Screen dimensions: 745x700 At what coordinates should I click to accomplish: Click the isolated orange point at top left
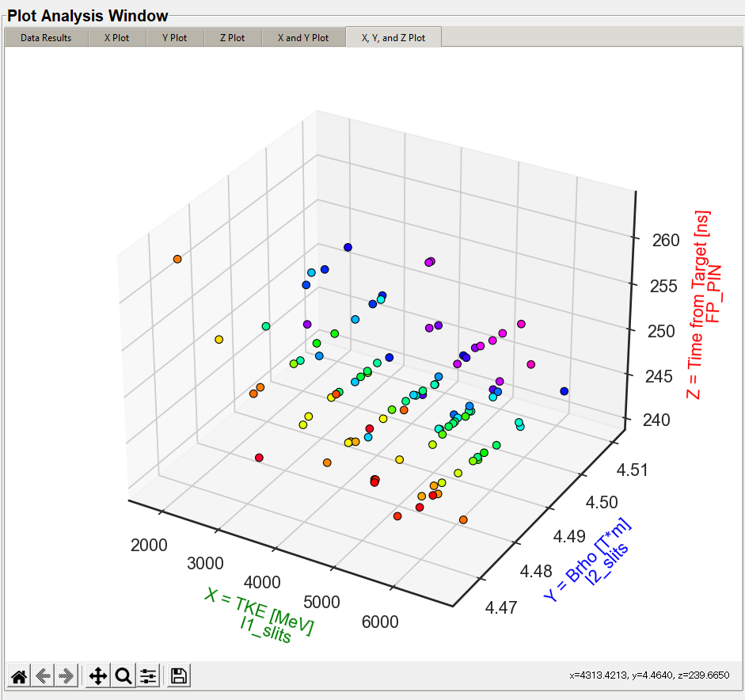(x=177, y=259)
